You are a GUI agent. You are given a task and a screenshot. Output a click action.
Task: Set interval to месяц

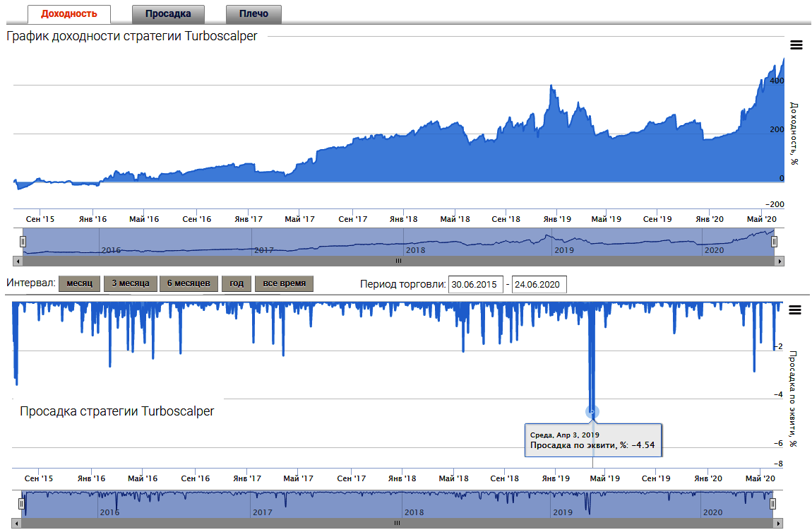pyautogui.click(x=80, y=284)
